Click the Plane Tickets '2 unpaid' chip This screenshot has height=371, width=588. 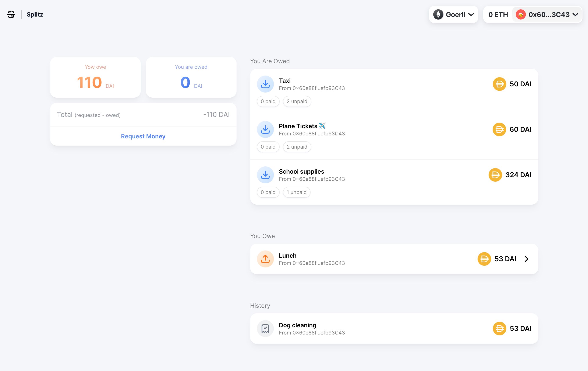(x=297, y=147)
